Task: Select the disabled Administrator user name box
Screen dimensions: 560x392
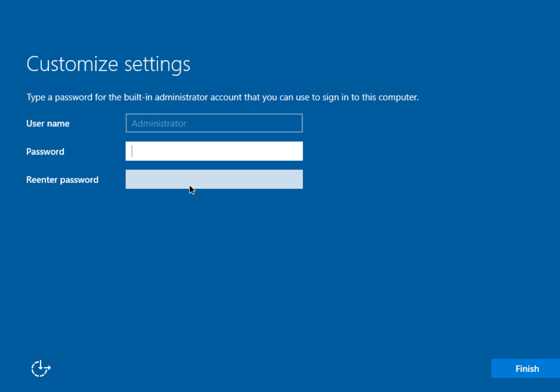Action: click(x=214, y=123)
